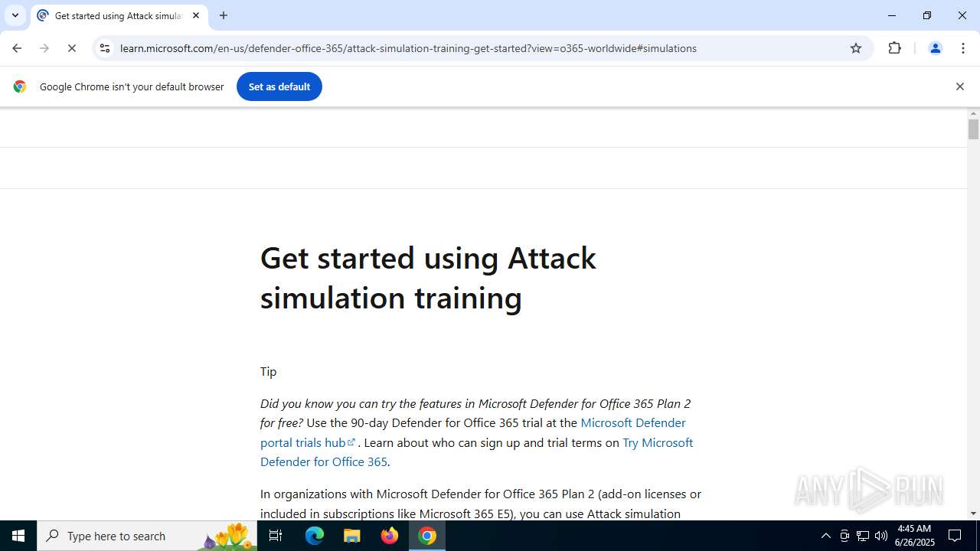Launch Firefox from taskbar

click(x=390, y=536)
